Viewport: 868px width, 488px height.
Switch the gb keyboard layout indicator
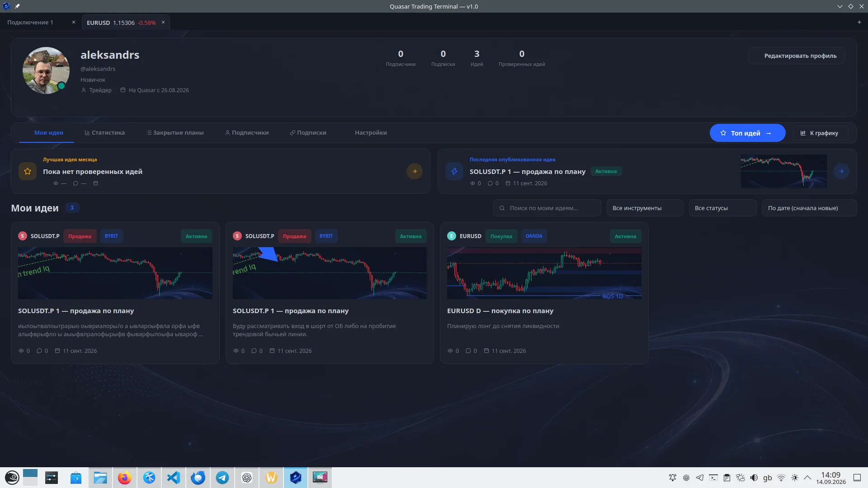click(767, 478)
